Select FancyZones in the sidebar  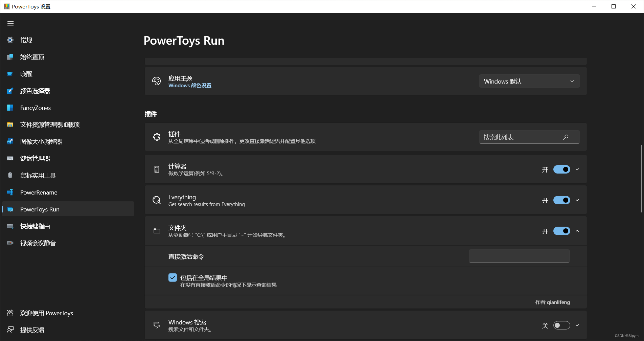pyautogui.click(x=68, y=108)
